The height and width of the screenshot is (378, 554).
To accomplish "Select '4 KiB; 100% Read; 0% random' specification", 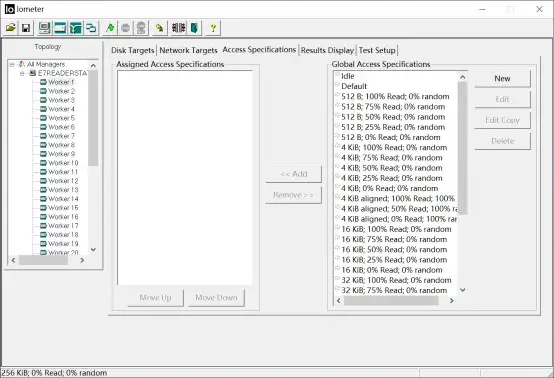I will (394, 147).
